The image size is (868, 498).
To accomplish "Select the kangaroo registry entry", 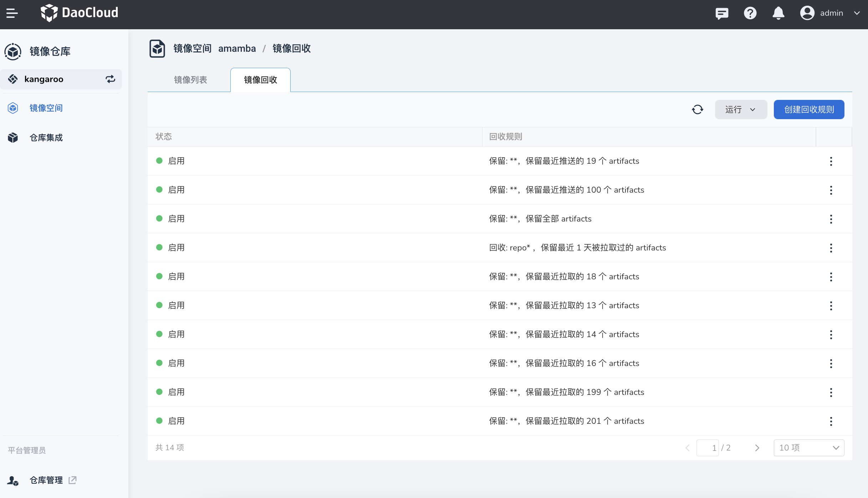I will (61, 79).
